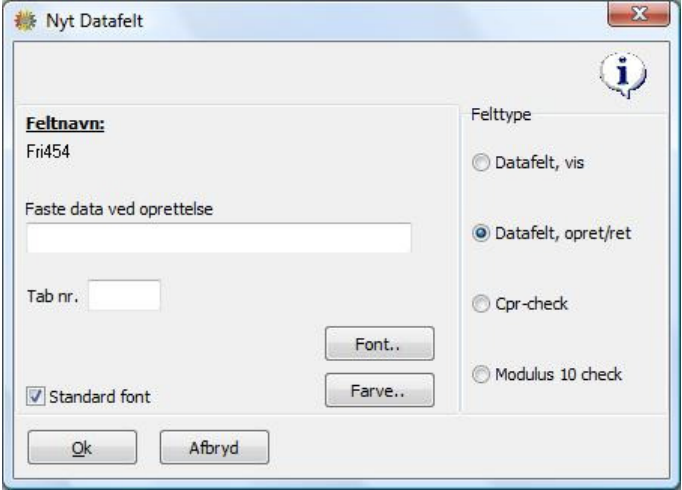Open the Font.. settings button
Image resolution: width=682 pixels, height=490 pixels.
point(379,343)
